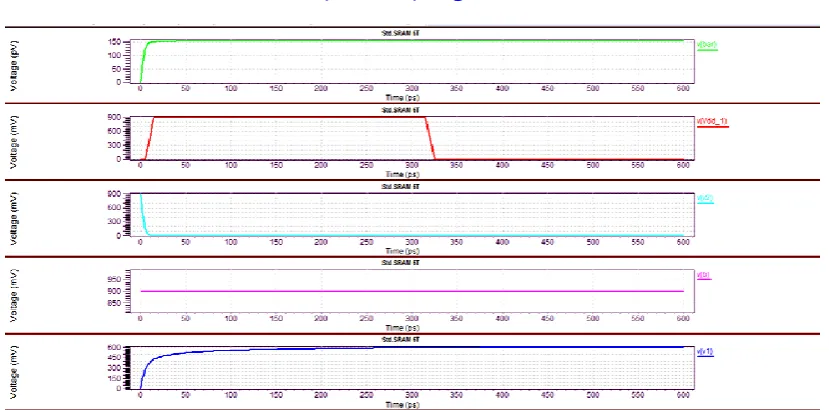Click the Time (ps) label under green plot
This screenshot has height=410, width=829.
pos(402,98)
